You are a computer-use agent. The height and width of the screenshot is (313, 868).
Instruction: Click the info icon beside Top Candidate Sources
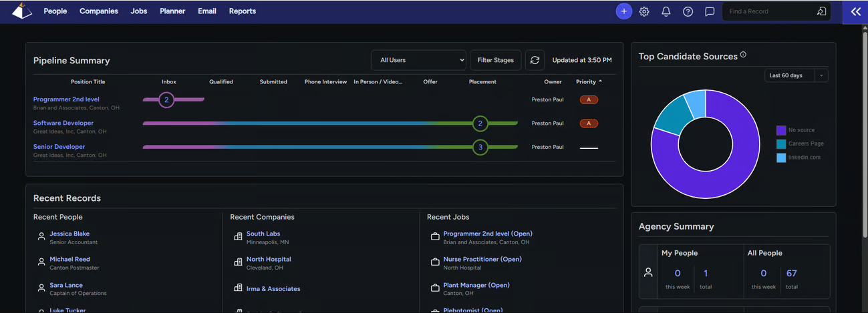[743, 55]
